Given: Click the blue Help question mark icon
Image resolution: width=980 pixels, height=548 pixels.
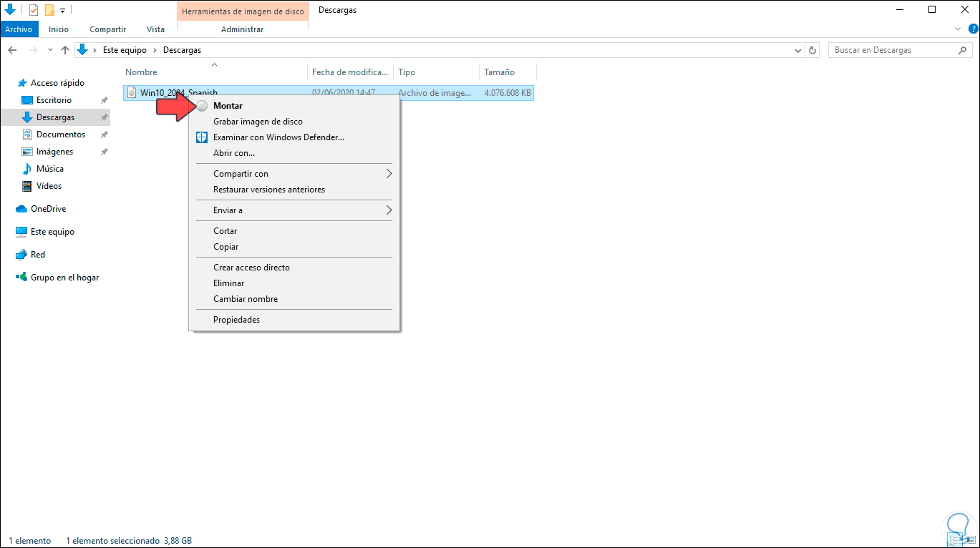Looking at the screenshot, I should tap(972, 29).
